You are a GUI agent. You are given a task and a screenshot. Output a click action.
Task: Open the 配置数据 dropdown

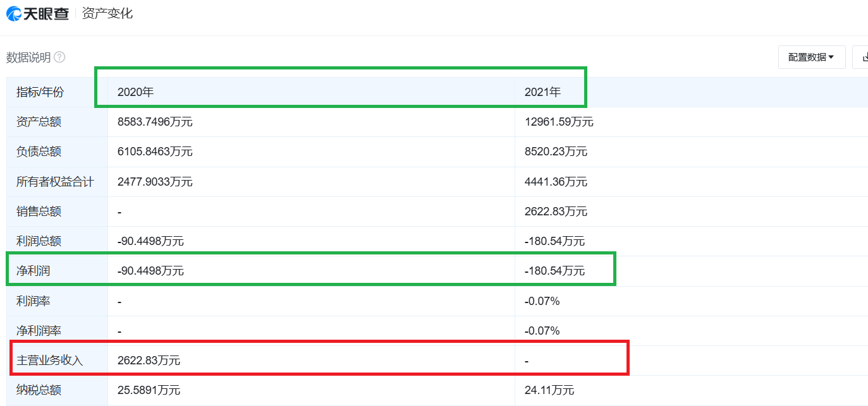click(811, 57)
